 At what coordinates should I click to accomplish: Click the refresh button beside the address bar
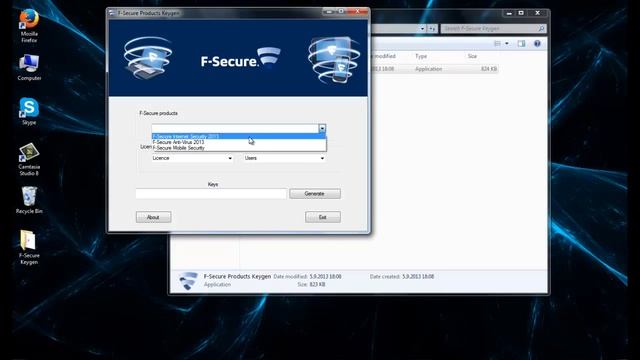[x=432, y=29]
